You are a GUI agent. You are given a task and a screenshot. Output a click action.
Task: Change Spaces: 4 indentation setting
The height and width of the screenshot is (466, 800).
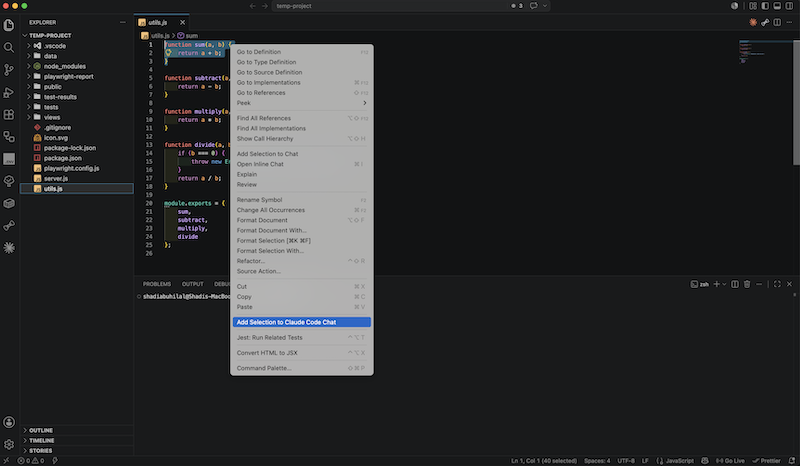597,461
